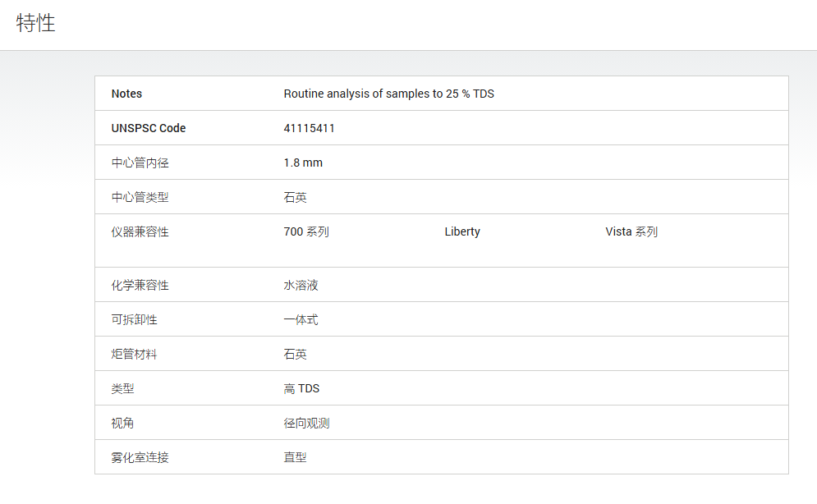Image resolution: width=817 pixels, height=504 pixels.
Task: Select the 化学兼容性 label
Action: point(140,285)
